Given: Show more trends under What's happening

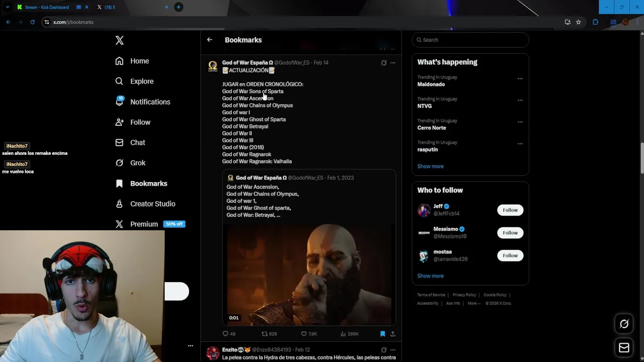Looking at the screenshot, I should (430, 166).
